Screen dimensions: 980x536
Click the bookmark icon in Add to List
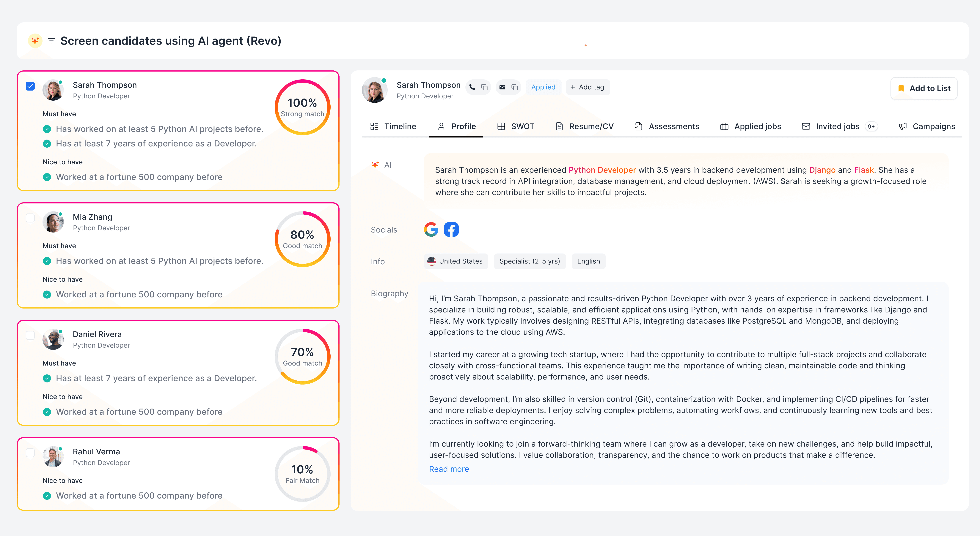point(901,88)
